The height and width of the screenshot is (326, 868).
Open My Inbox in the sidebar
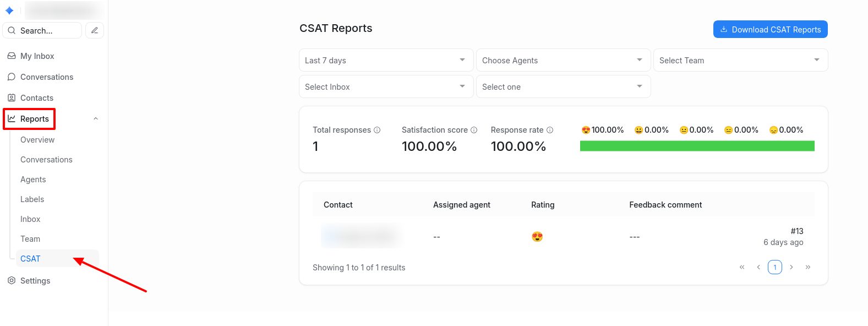point(37,56)
